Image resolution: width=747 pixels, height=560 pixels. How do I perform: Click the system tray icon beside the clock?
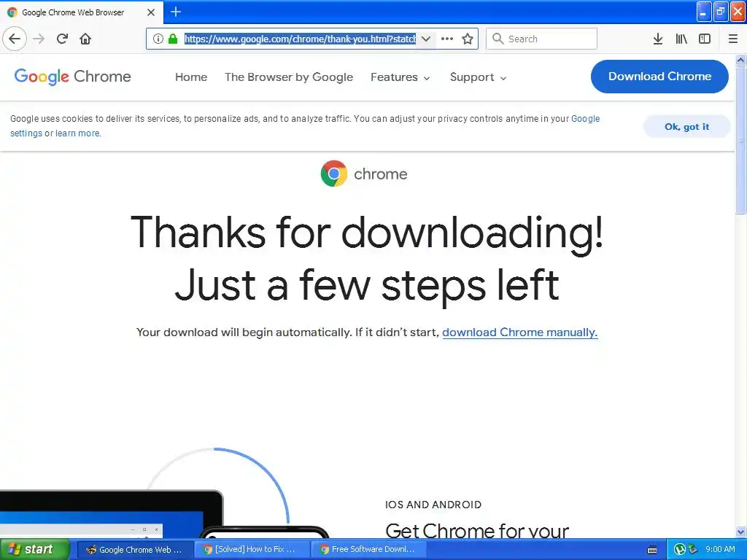(x=693, y=550)
